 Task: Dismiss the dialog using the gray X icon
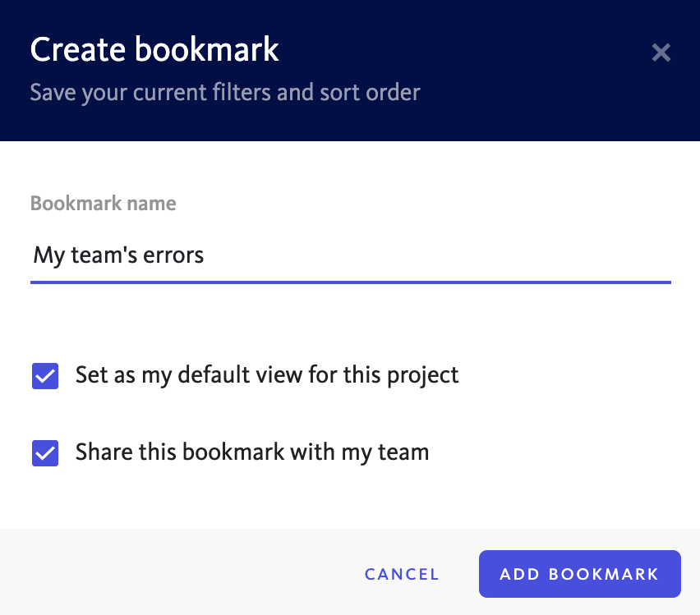click(661, 53)
